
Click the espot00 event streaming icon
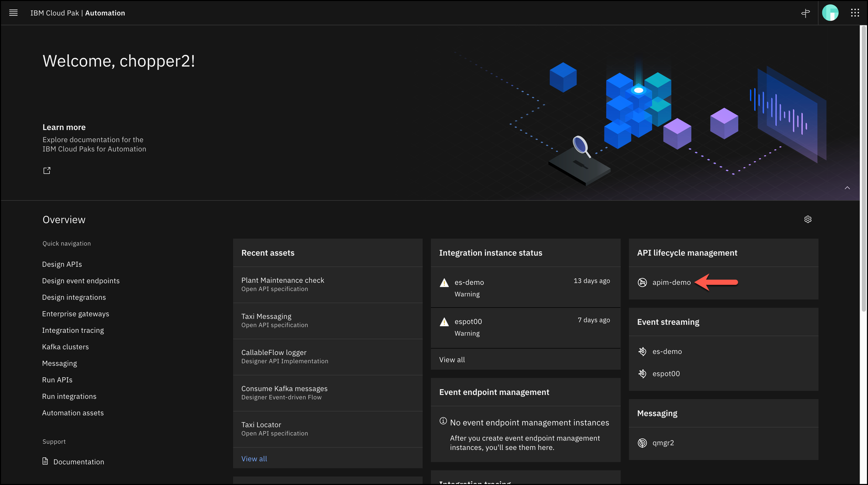pos(642,374)
